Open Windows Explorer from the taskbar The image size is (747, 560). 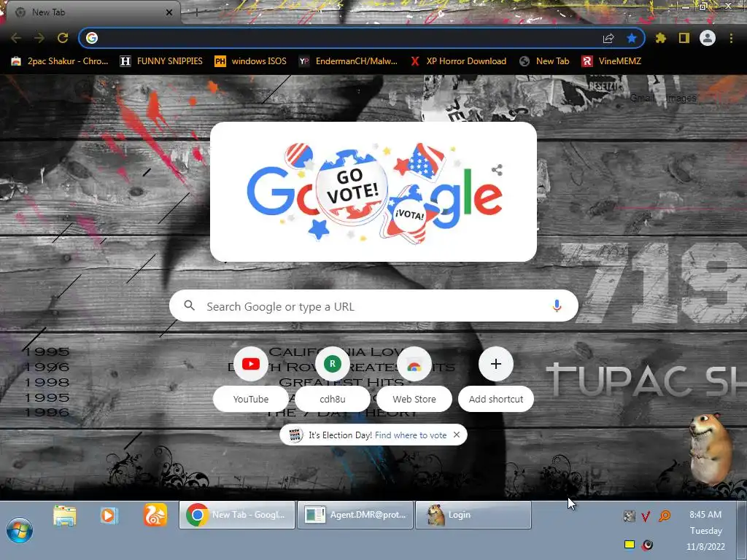coord(65,516)
